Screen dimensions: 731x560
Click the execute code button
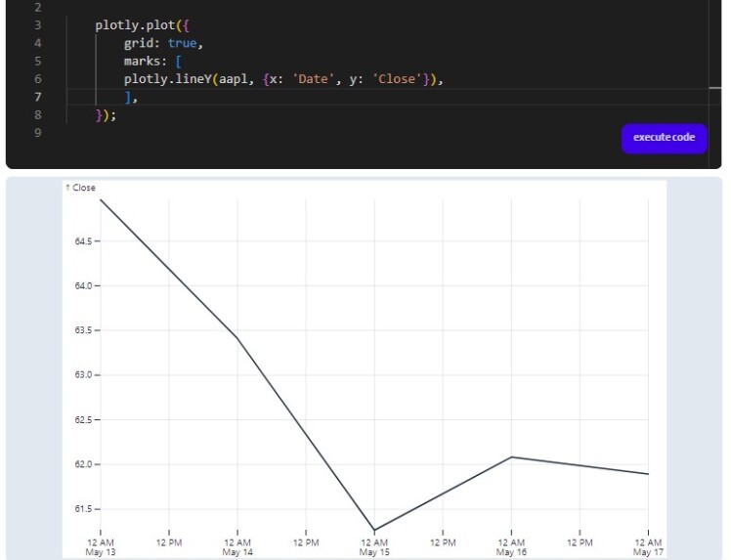point(664,138)
